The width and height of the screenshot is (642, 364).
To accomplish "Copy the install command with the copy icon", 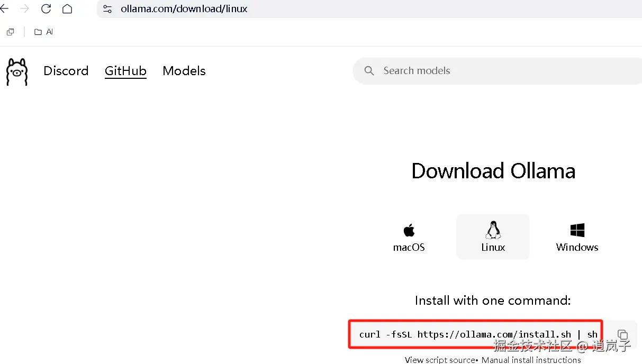I will click(x=623, y=334).
